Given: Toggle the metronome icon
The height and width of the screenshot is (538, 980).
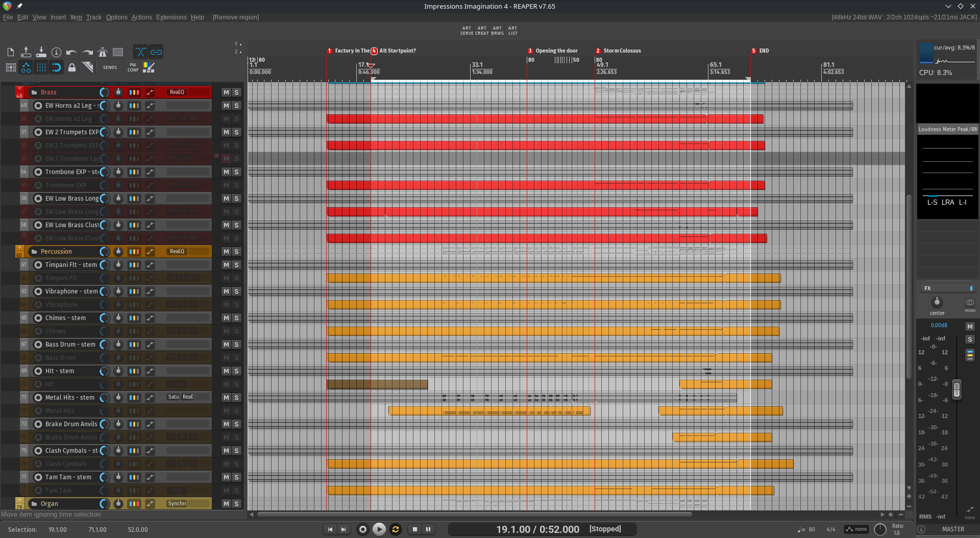Looking at the screenshot, I should (x=103, y=52).
